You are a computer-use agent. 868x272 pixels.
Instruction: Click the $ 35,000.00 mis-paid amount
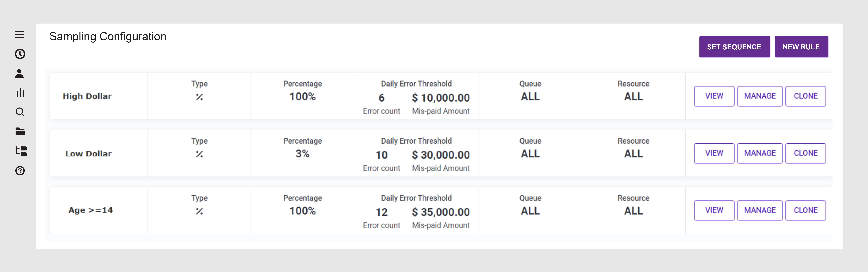pos(441,212)
